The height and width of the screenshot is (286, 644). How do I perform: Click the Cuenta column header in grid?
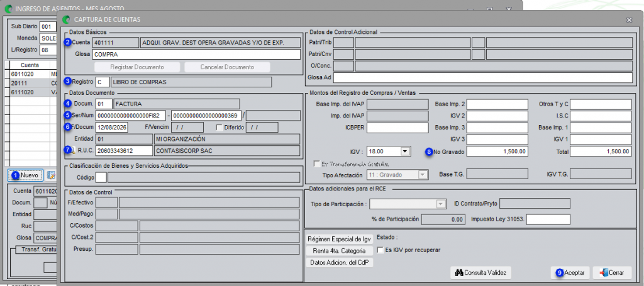pyautogui.click(x=30, y=65)
